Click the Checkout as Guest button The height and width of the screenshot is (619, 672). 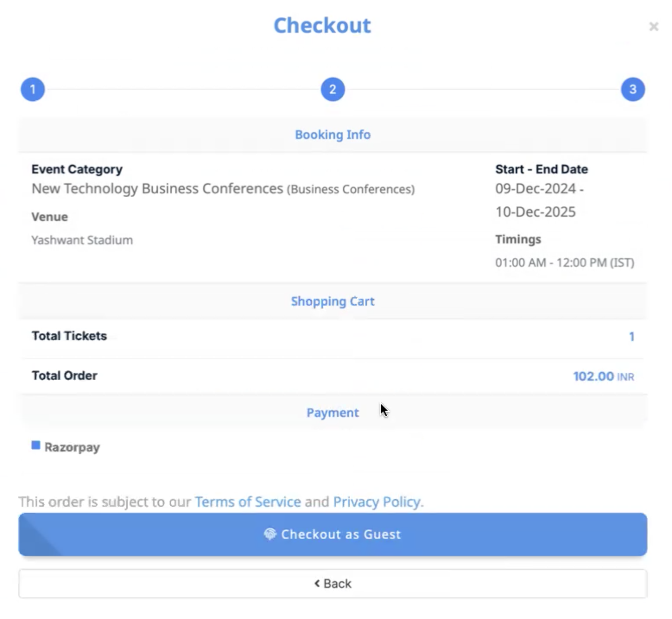[333, 534]
